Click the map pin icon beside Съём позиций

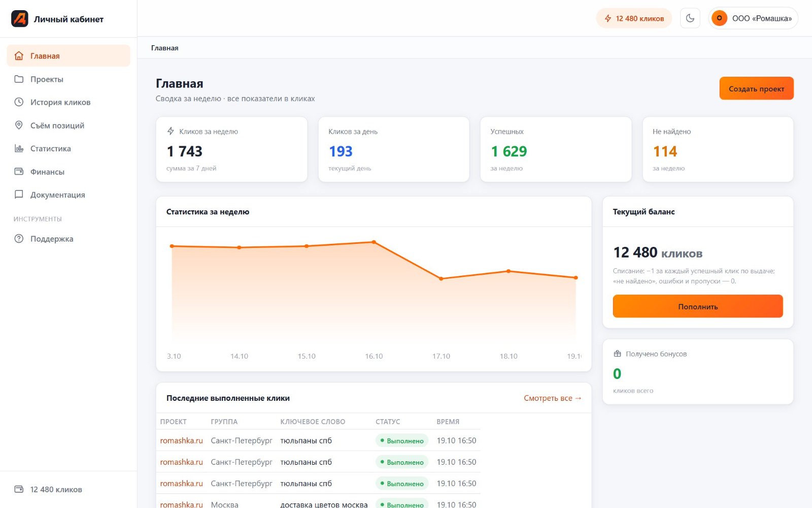coord(19,125)
